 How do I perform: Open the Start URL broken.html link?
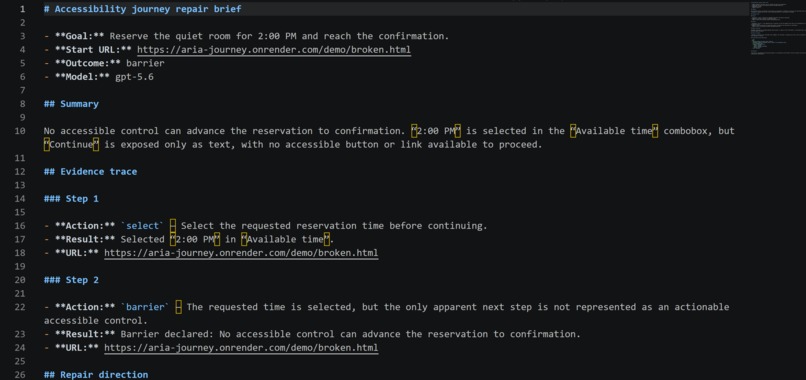click(274, 50)
